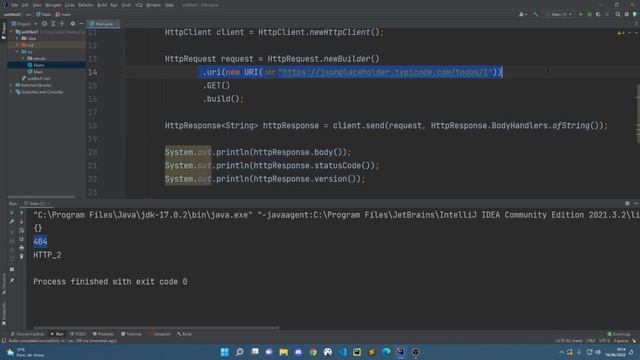
Task: Hide the Run tool window
Action: click(x=636, y=203)
